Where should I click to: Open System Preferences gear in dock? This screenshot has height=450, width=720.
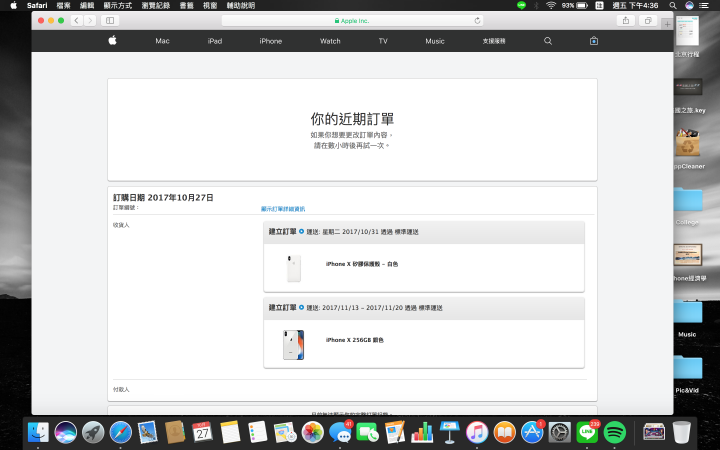coord(560,432)
